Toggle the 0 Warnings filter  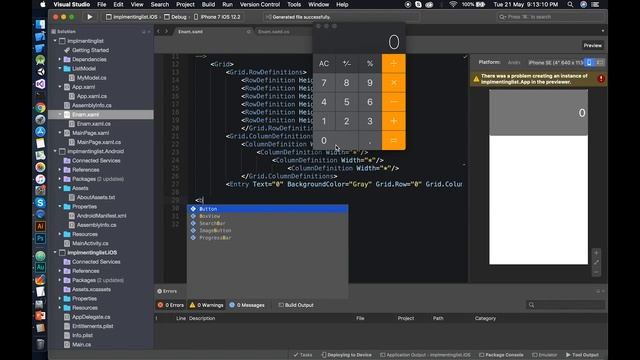[x=207, y=305]
